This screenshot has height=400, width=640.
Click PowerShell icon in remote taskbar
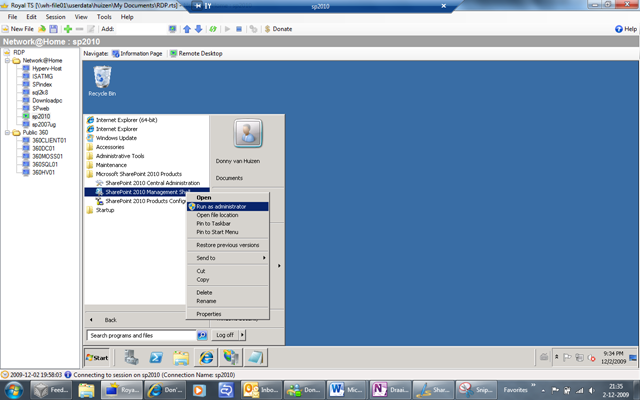click(x=156, y=358)
